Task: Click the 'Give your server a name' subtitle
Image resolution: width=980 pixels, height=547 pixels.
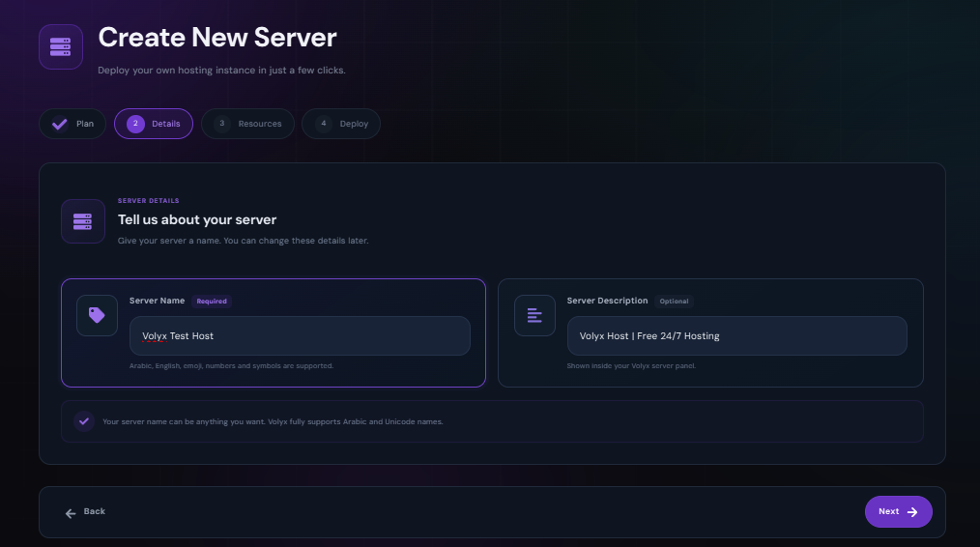Action: [244, 241]
